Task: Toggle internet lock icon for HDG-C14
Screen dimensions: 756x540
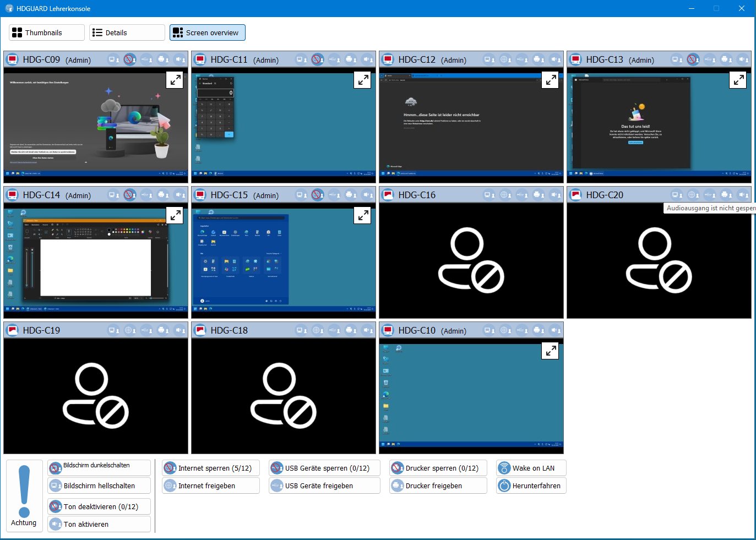Action: 130,195
